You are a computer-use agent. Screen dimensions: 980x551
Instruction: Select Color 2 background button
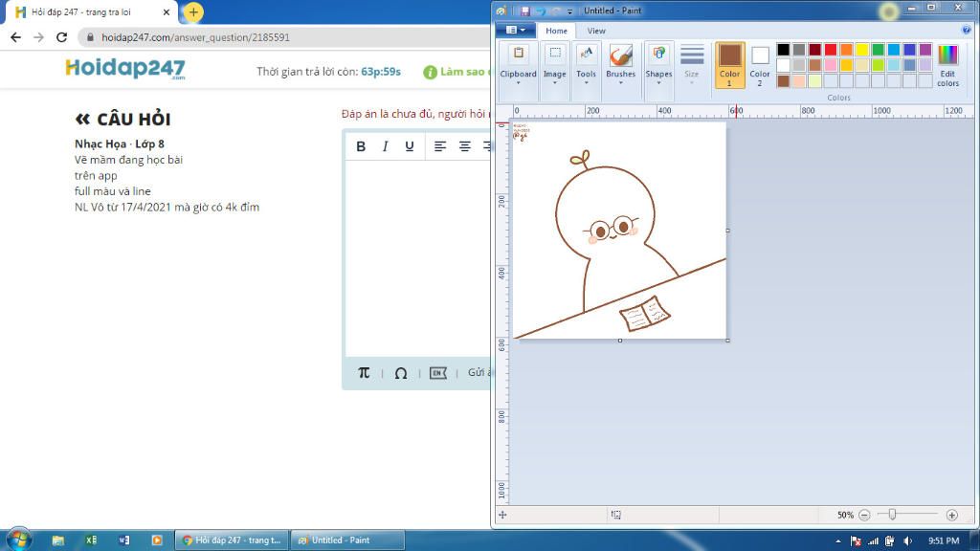tap(760, 64)
